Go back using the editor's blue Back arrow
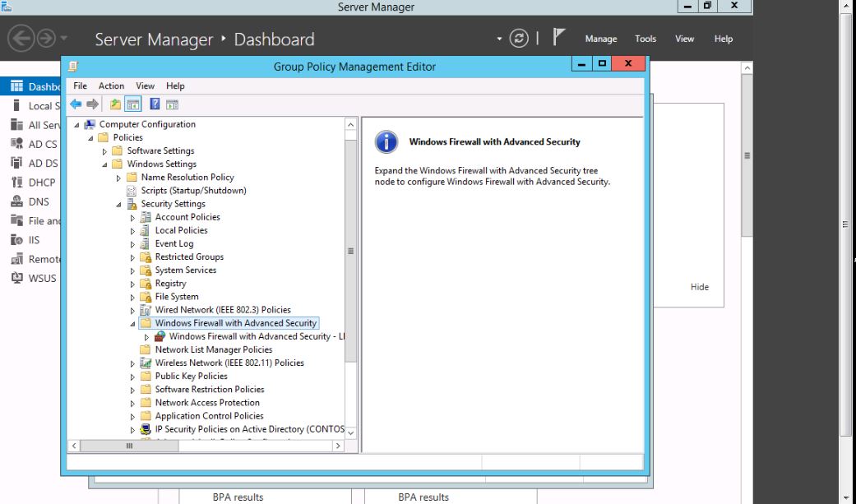856x504 pixels. point(76,104)
